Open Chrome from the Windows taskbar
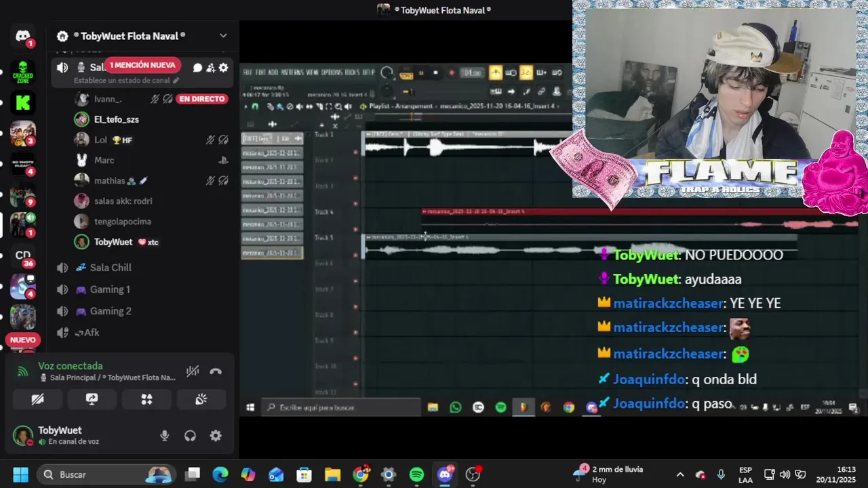868x488 pixels. (361, 474)
